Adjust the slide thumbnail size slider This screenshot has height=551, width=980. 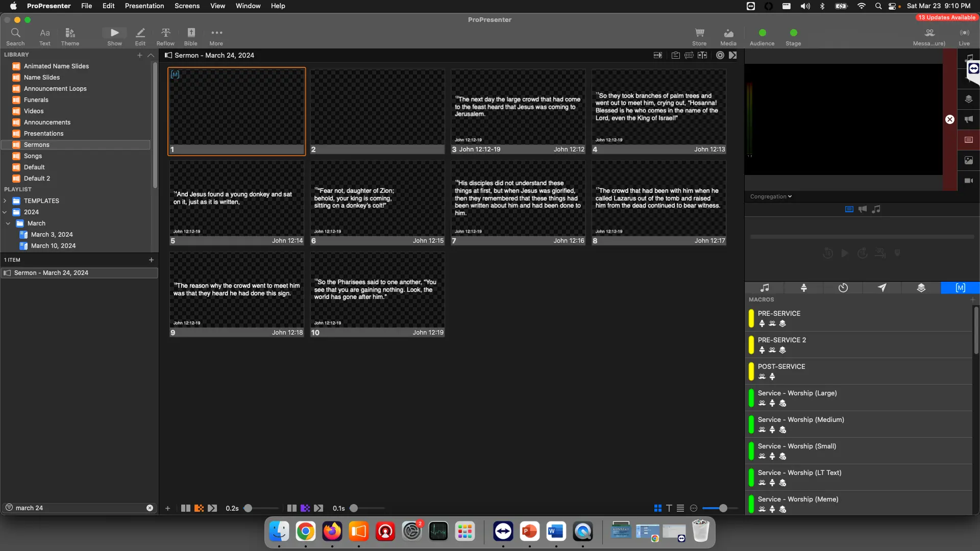723,508
